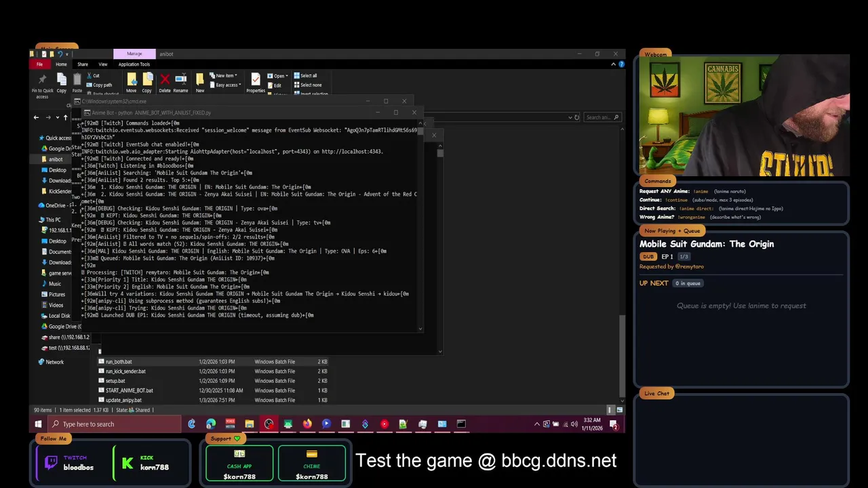Click Select none in ribbon
The height and width of the screenshot is (488, 868).
[x=308, y=85]
